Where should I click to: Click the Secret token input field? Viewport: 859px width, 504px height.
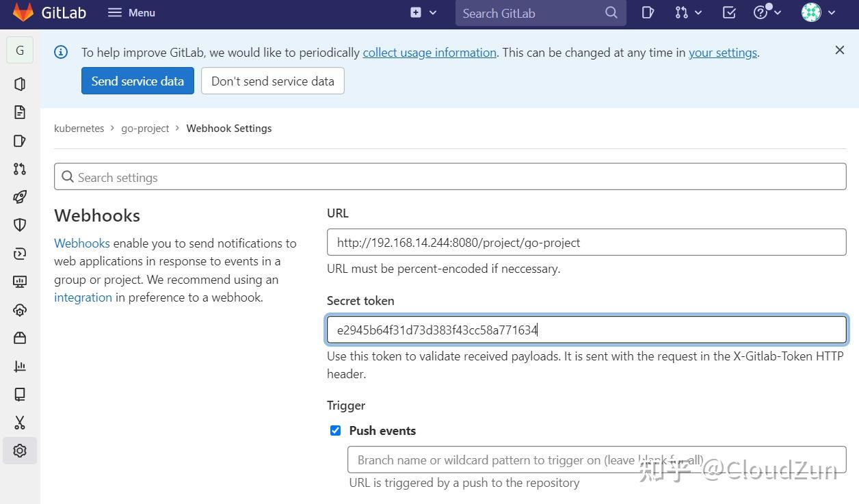(586, 330)
